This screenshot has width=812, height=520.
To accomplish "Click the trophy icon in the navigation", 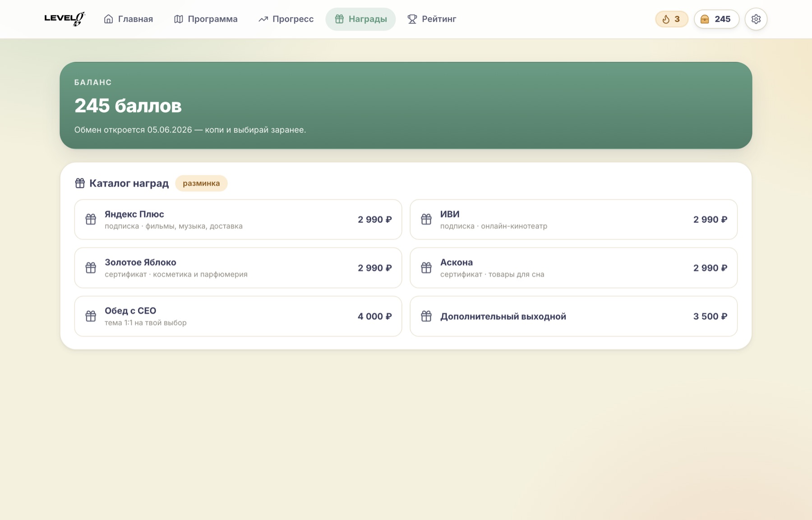I will (412, 19).
